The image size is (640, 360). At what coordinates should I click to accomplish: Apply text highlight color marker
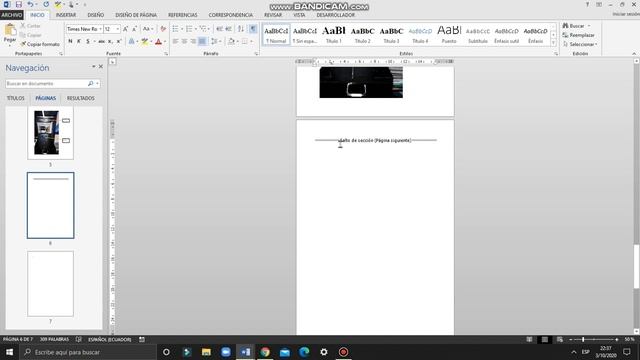[x=144, y=41]
